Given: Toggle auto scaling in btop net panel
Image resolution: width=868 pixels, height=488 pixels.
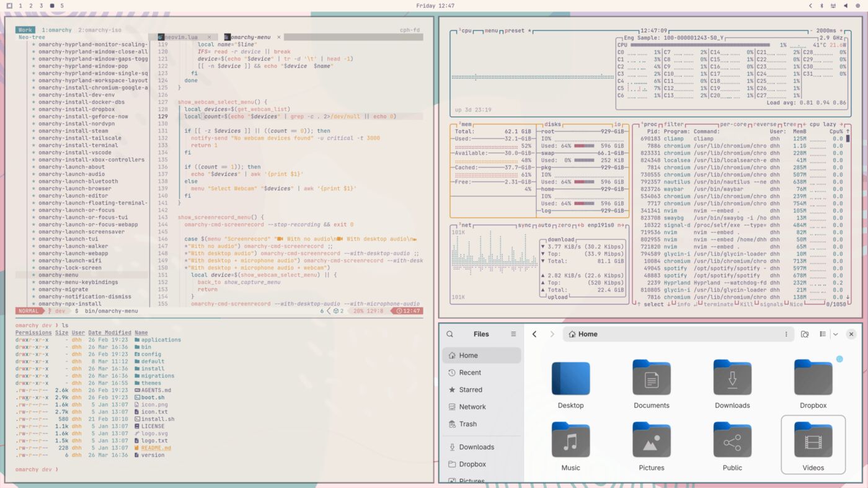Looking at the screenshot, I should [544, 226].
